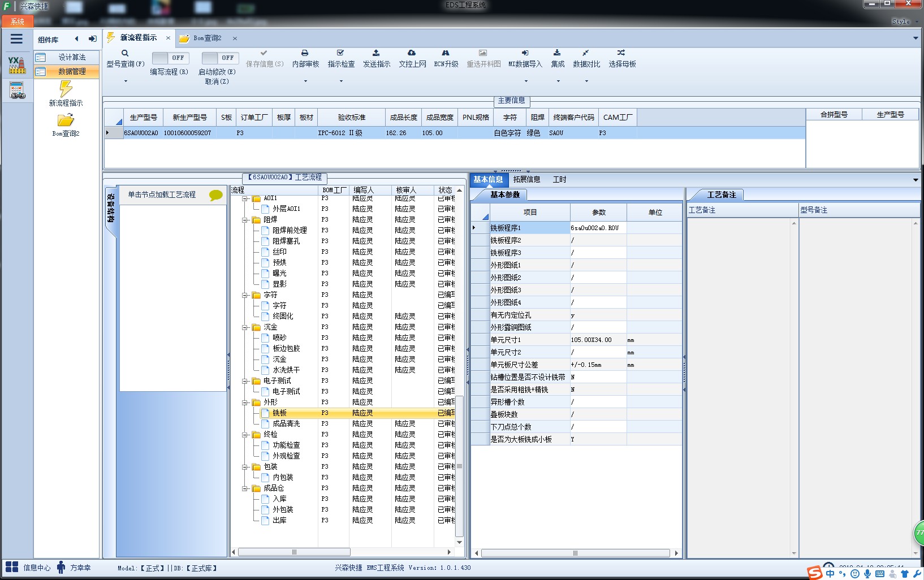Click the 验收标准 column header
The image size is (924, 580).
pos(352,118)
